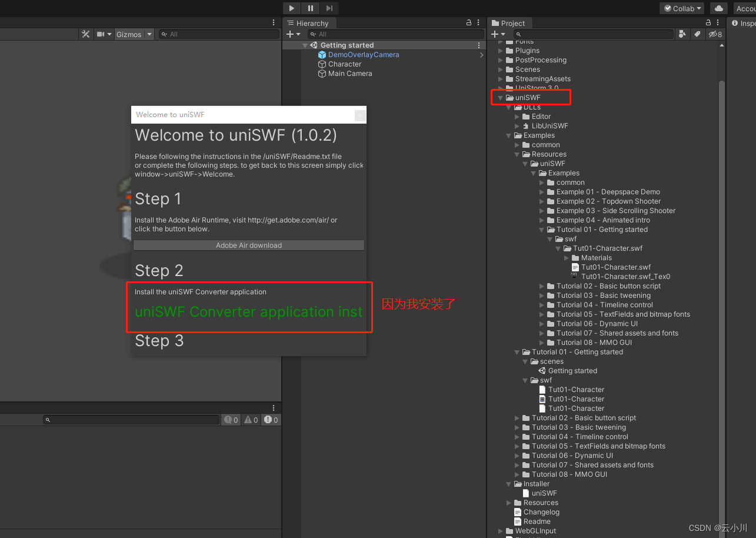The image size is (756, 538).
Task: Expand the LibUniSWF item
Action: [517, 126]
